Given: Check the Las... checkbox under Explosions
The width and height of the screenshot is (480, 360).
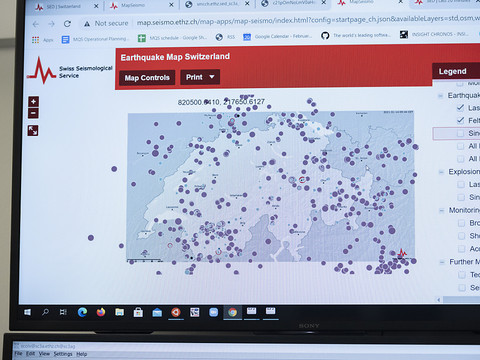Looking at the screenshot, I should click(x=461, y=184).
